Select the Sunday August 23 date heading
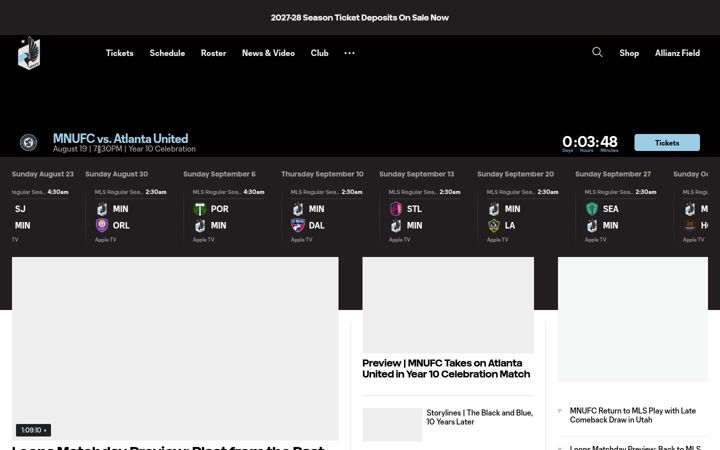 point(43,174)
